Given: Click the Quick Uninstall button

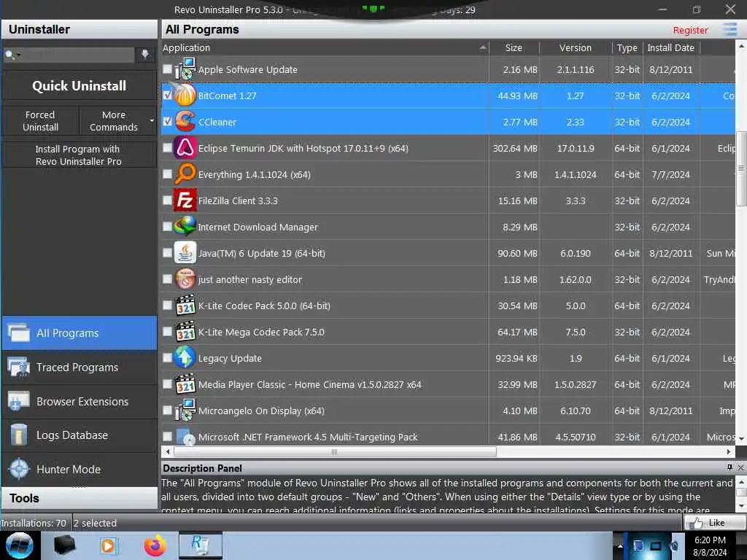Looking at the screenshot, I should point(80,86).
